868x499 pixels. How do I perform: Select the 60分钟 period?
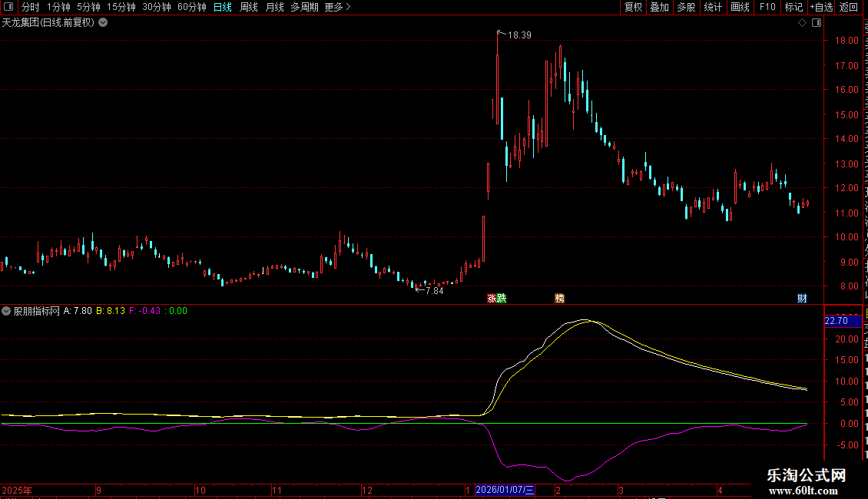192,7
